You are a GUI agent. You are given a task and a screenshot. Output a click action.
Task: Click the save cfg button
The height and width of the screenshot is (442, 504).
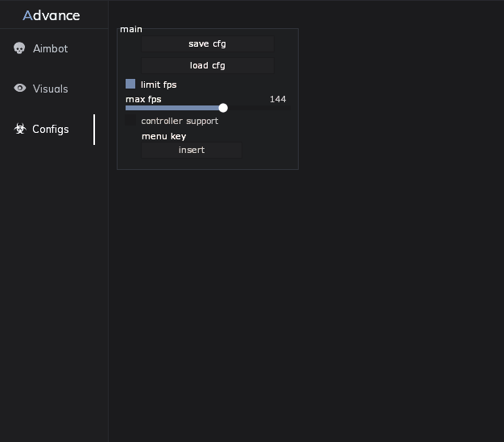[x=208, y=43]
